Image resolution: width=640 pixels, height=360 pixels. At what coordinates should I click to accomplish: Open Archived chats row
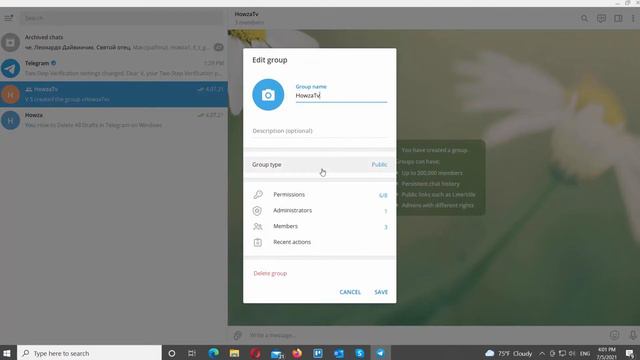point(114,42)
